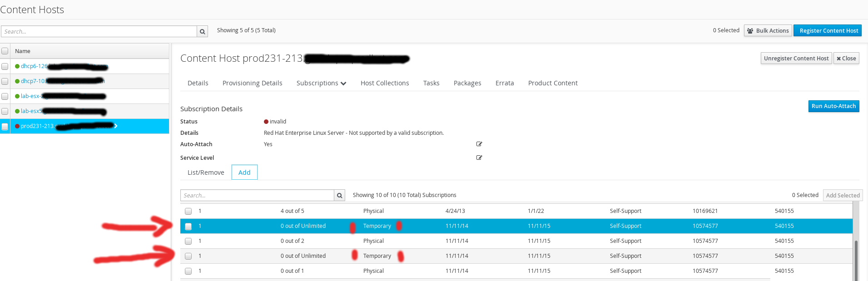Click the search magnifier icon for content hosts

pos(203,31)
